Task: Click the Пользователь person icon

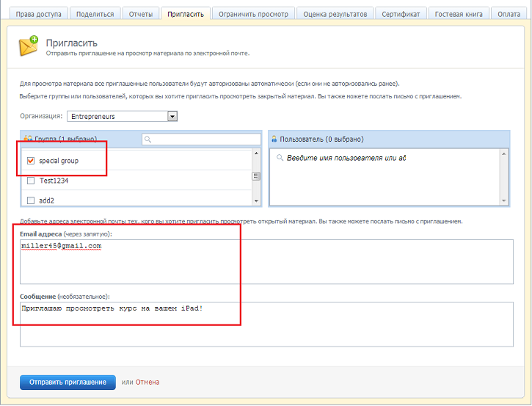Action: click(274, 139)
